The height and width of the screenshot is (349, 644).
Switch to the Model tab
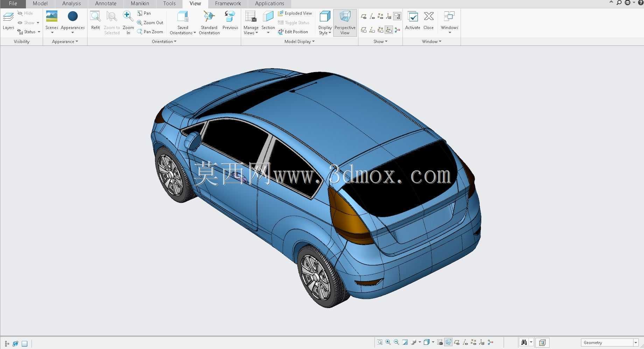pos(40,3)
